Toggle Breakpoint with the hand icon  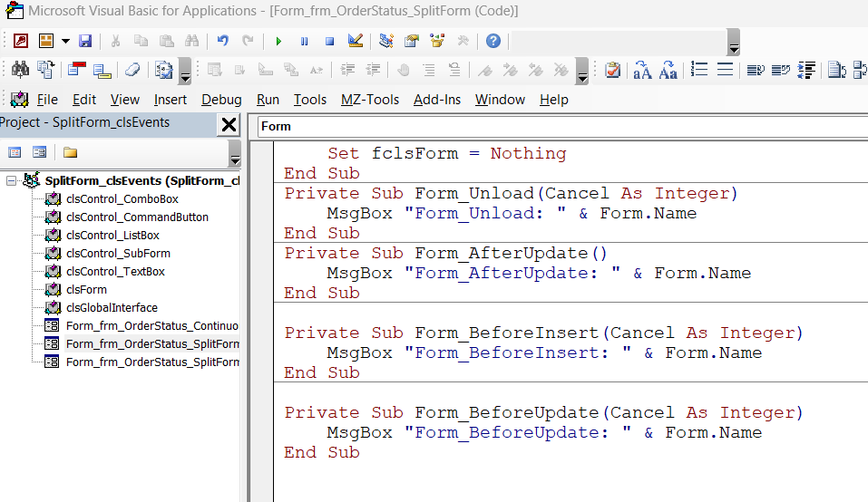pyautogui.click(x=404, y=70)
